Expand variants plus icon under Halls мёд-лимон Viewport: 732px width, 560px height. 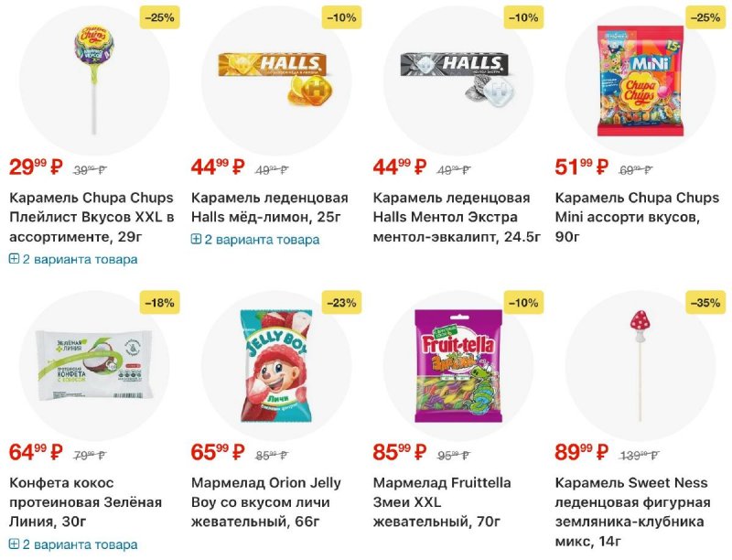pyautogui.click(x=196, y=240)
